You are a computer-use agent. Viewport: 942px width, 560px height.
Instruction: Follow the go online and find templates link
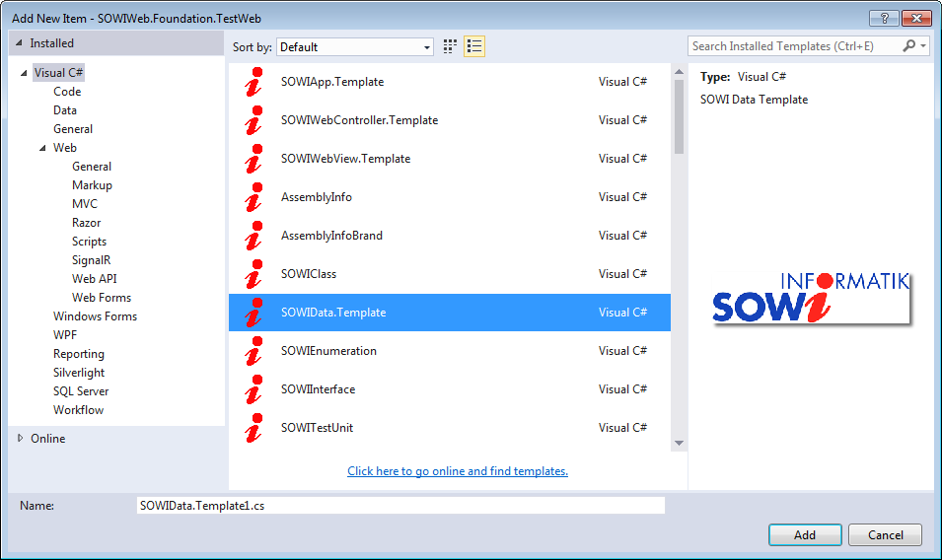click(x=458, y=471)
